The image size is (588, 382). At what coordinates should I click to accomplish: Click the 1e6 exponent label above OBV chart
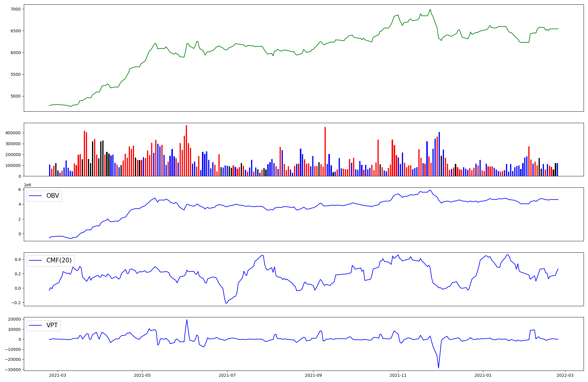pos(27,185)
